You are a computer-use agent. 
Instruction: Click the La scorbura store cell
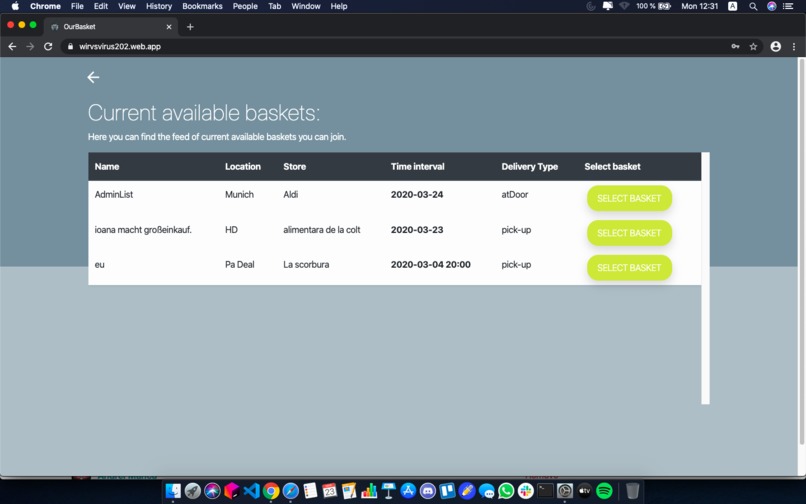point(306,264)
